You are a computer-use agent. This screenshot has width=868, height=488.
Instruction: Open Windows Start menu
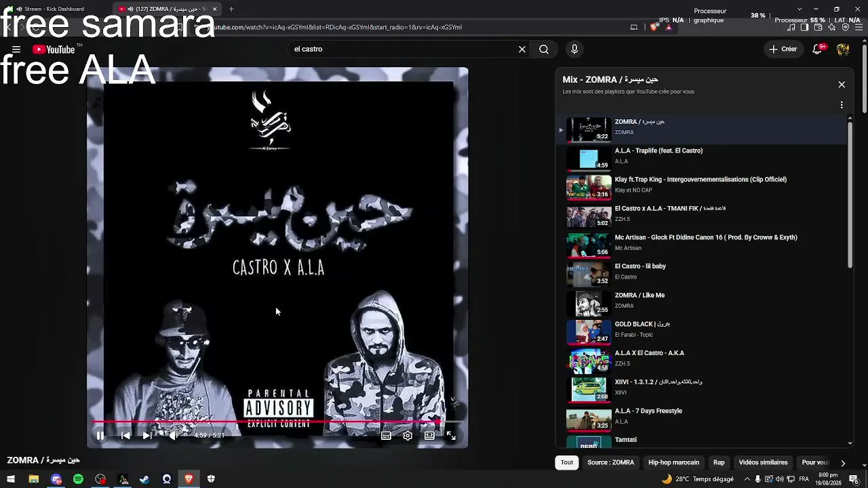tap(10, 479)
